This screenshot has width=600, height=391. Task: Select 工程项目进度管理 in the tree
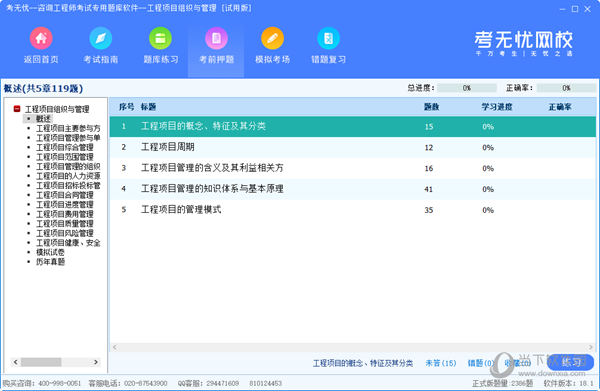click(65, 205)
